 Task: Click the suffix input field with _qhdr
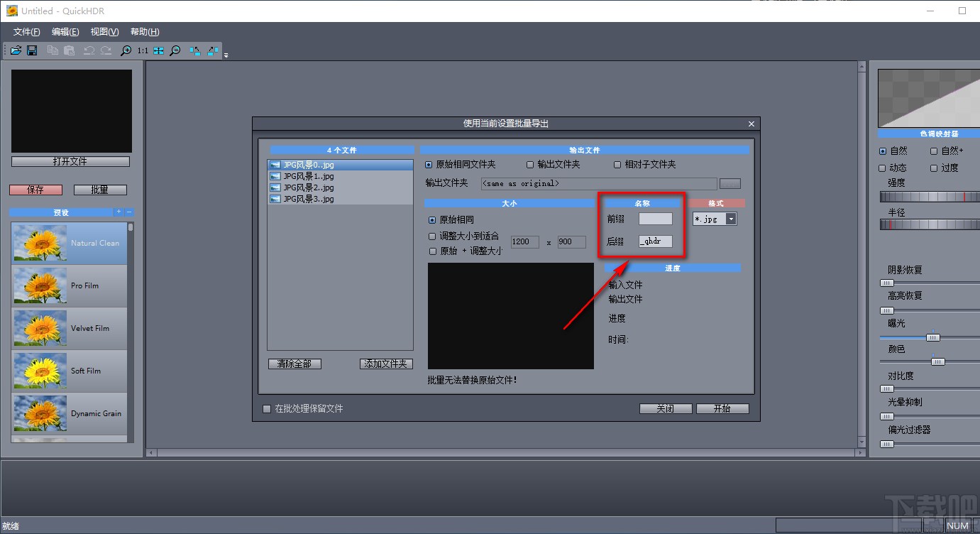pos(655,241)
